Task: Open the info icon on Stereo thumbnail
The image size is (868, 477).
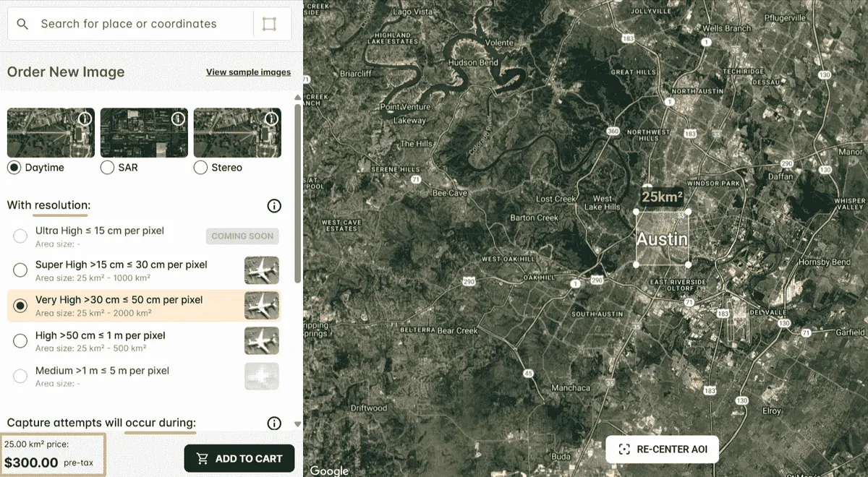Action: 271,119
